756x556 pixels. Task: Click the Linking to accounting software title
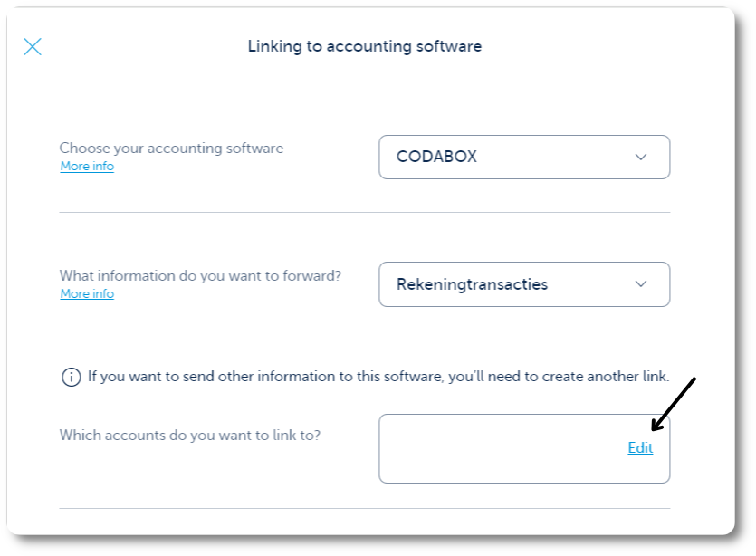pyautogui.click(x=365, y=46)
